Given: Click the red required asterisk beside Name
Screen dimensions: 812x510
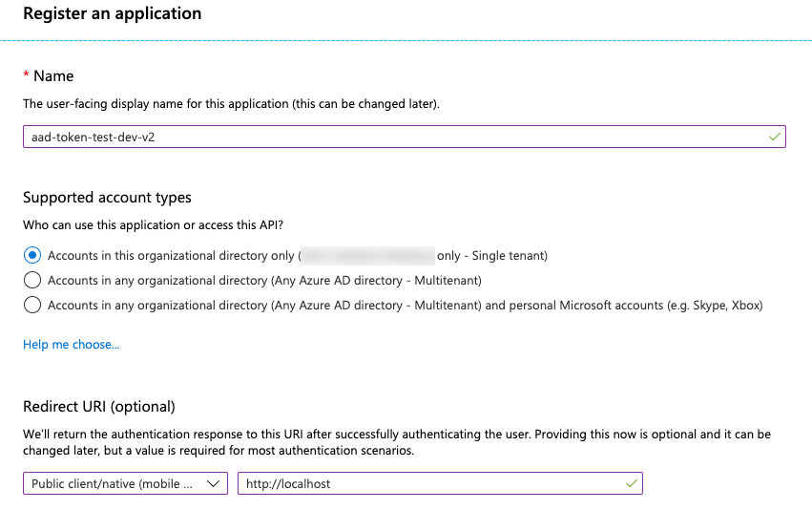Looking at the screenshot, I should 27,75.
